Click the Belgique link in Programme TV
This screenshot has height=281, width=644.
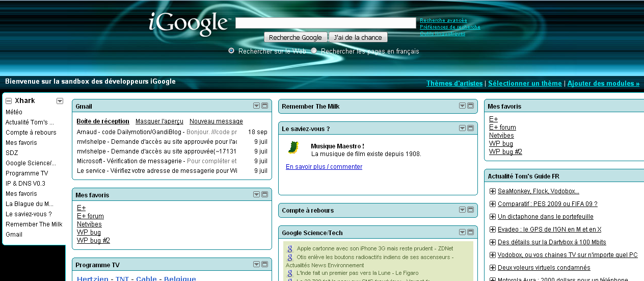(180, 278)
